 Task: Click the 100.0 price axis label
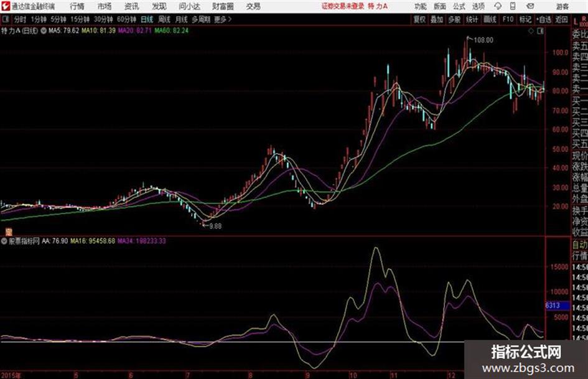[x=560, y=52]
